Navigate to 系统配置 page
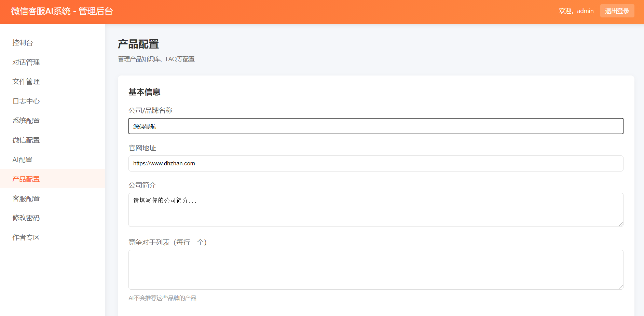The height and width of the screenshot is (316, 644). pos(26,121)
